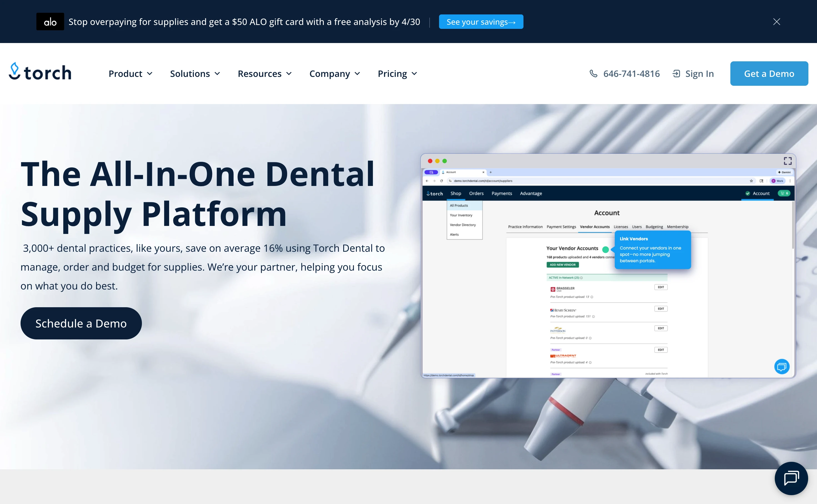Click the Schedule a Demo button
This screenshot has width=817, height=504.
pyautogui.click(x=81, y=323)
